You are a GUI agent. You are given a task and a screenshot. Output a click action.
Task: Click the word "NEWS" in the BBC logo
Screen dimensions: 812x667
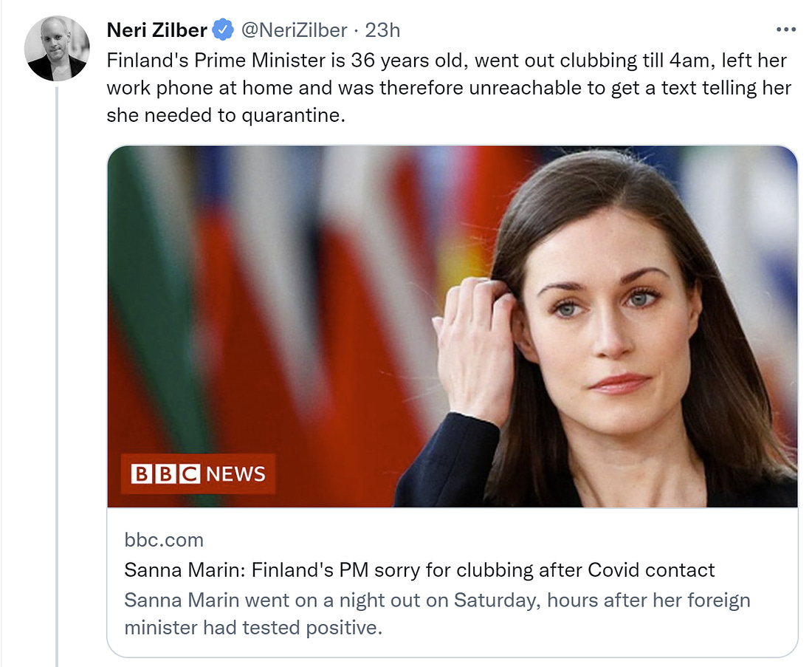point(235,473)
